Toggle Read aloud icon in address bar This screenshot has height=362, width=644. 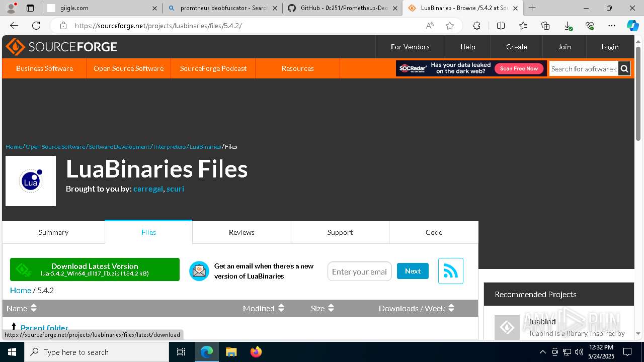(430, 26)
